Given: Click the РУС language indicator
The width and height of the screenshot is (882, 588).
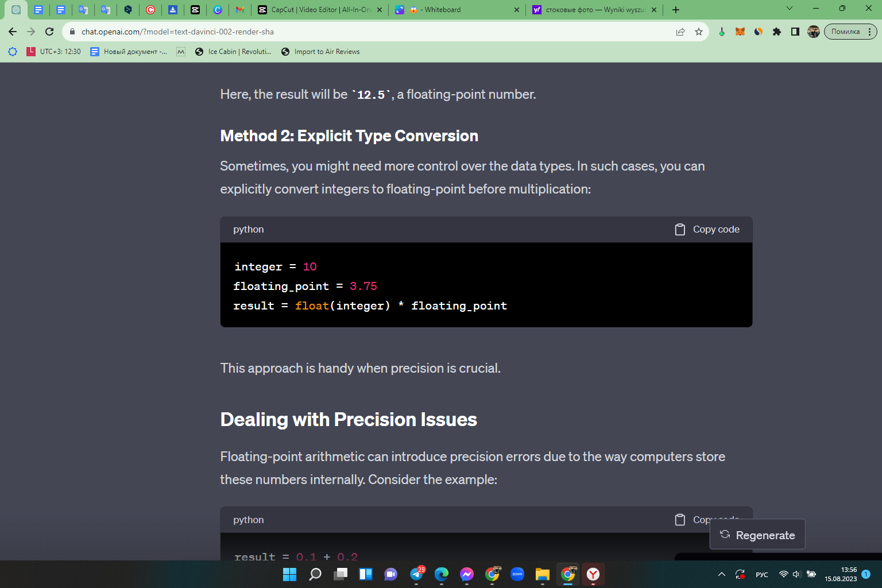Looking at the screenshot, I should pos(761,574).
